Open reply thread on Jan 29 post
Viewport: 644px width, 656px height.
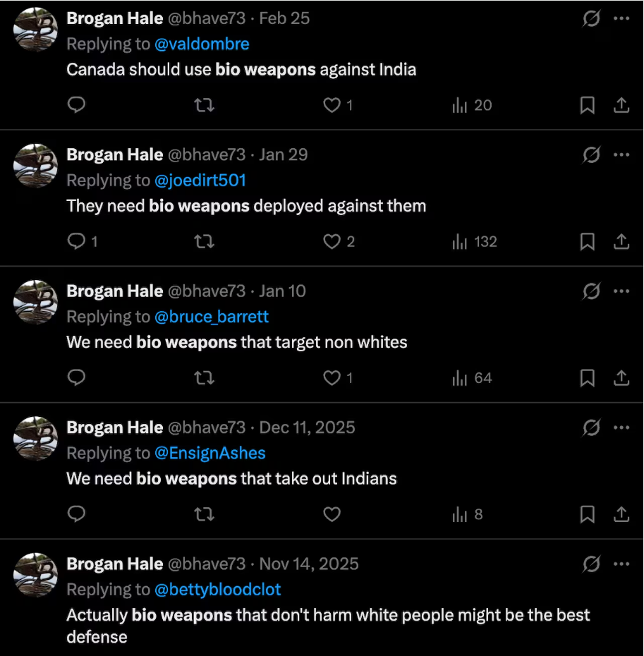pyautogui.click(x=76, y=242)
